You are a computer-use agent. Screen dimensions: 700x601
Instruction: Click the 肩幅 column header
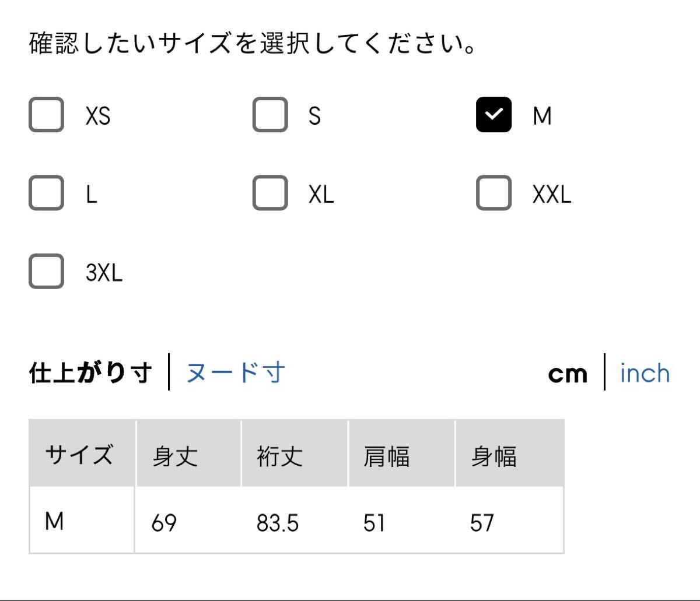386,456
